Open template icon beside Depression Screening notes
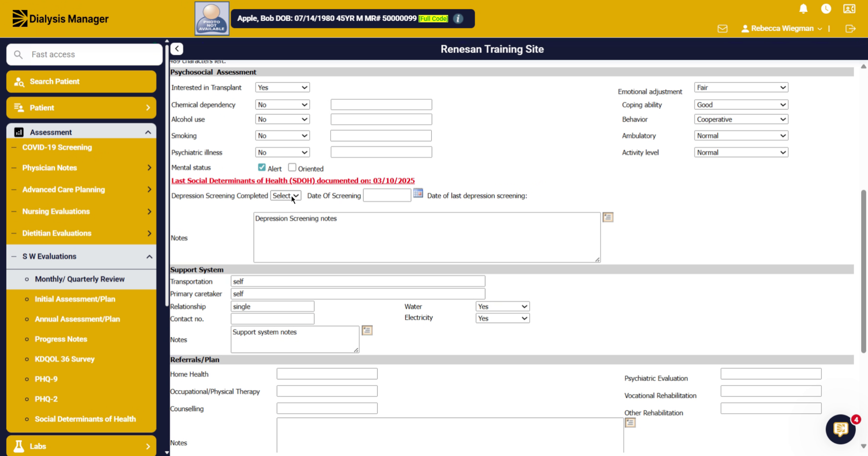This screenshot has width=868, height=456. (x=608, y=217)
